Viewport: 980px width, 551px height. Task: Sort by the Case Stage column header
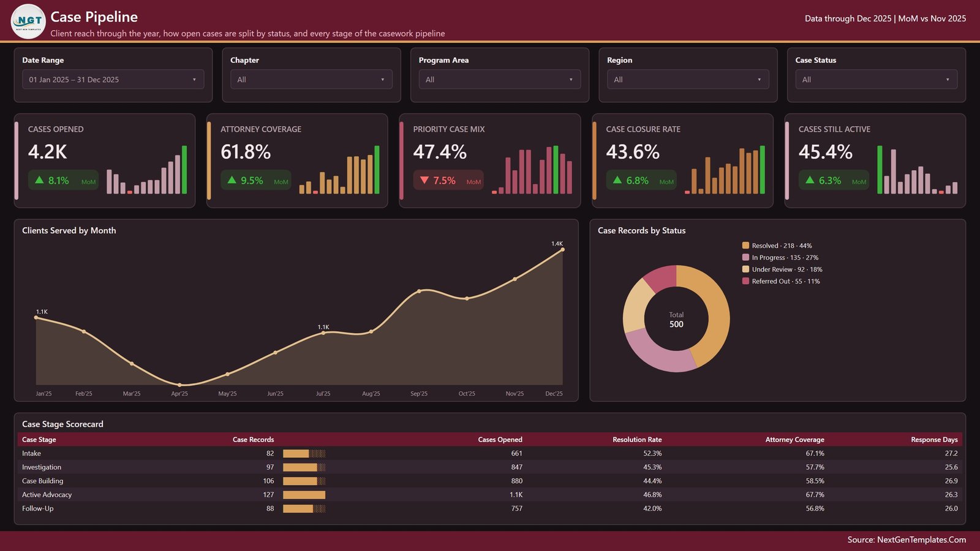pos(39,440)
